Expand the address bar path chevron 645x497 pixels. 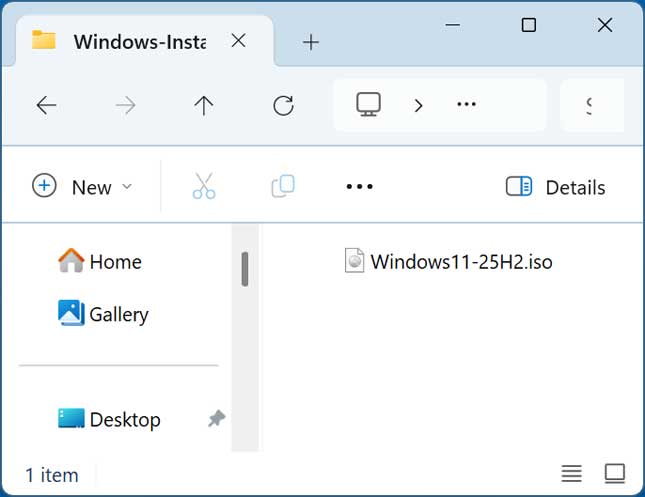(418, 106)
